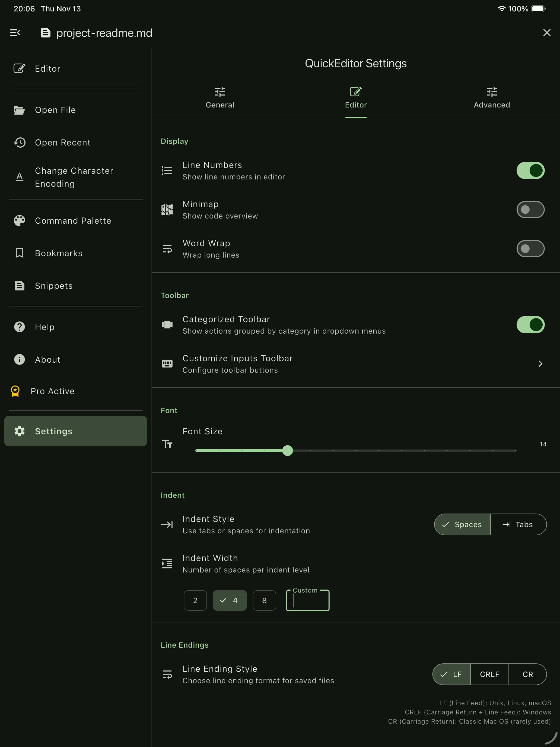Click the Font Size slider handle
Viewport: 560px width, 747px height.
pos(287,451)
